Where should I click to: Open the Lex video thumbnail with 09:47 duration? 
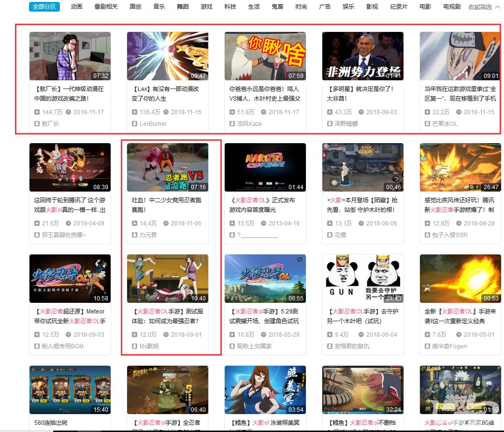(x=168, y=56)
